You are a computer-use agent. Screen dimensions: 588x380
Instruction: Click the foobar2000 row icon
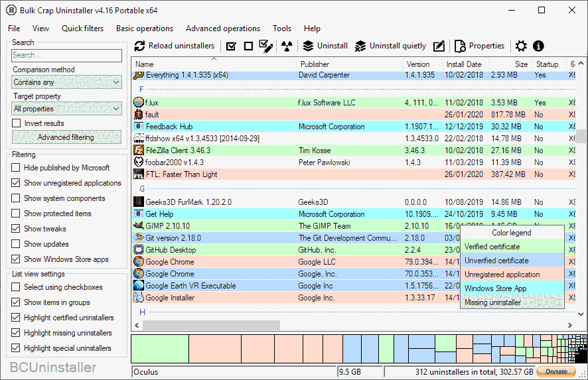139,162
